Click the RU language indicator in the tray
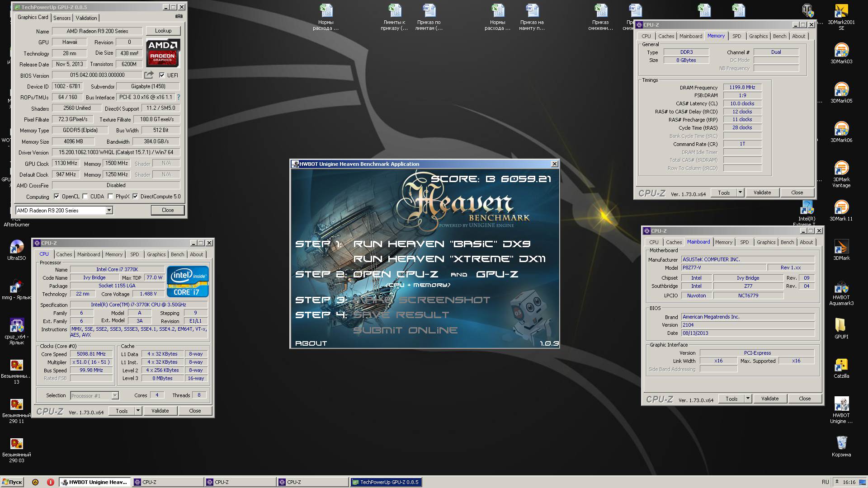Viewport: 868px width, 488px height. (x=826, y=482)
